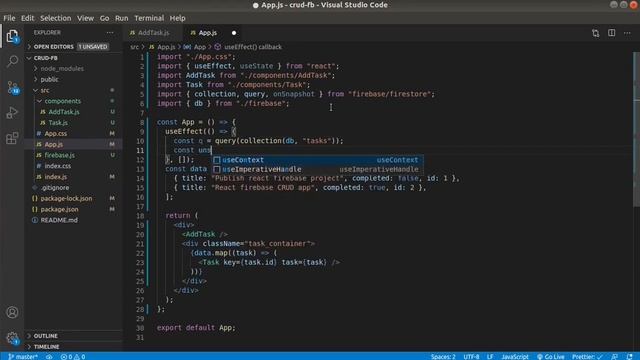Open Explorer more actions ellipsis
The width and height of the screenshot is (640, 360).
[x=110, y=32]
